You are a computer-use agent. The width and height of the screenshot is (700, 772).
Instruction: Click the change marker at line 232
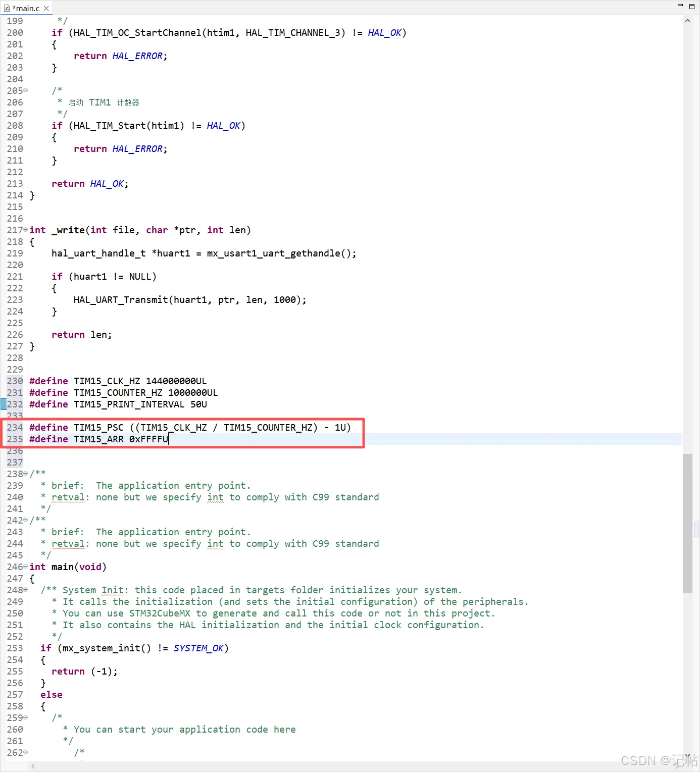[x=3, y=404]
